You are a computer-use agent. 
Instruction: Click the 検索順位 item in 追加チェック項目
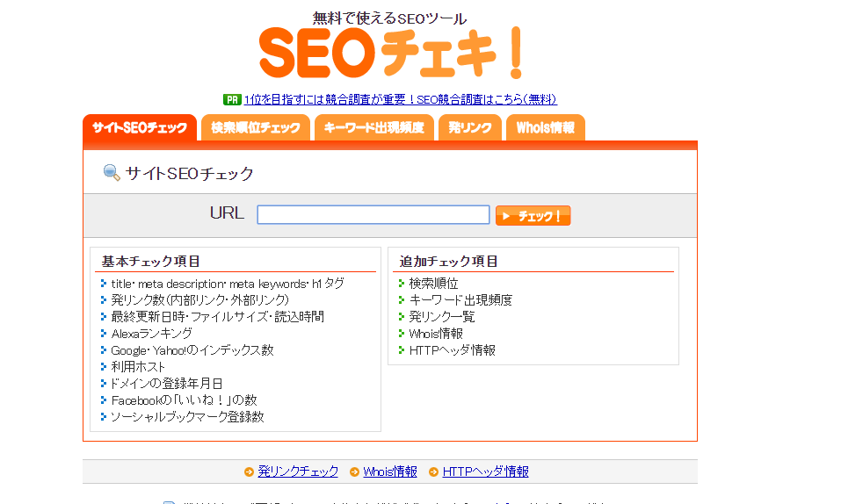(x=433, y=284)
